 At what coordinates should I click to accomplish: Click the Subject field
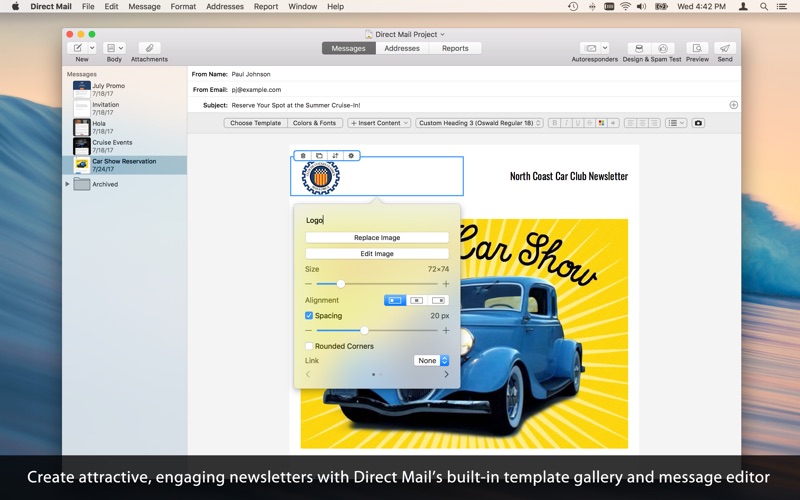click(477, 105)
